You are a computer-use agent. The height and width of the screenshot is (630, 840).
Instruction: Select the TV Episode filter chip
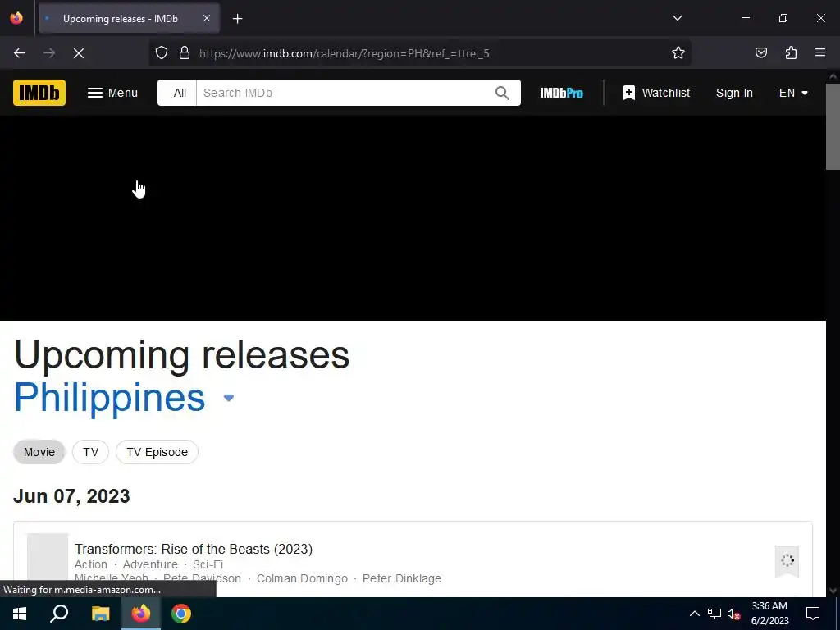[x=157, y=452]
